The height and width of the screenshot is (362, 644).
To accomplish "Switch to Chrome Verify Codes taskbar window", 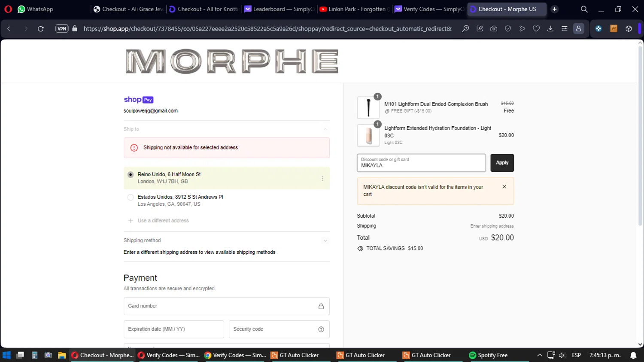I will 235,355.
